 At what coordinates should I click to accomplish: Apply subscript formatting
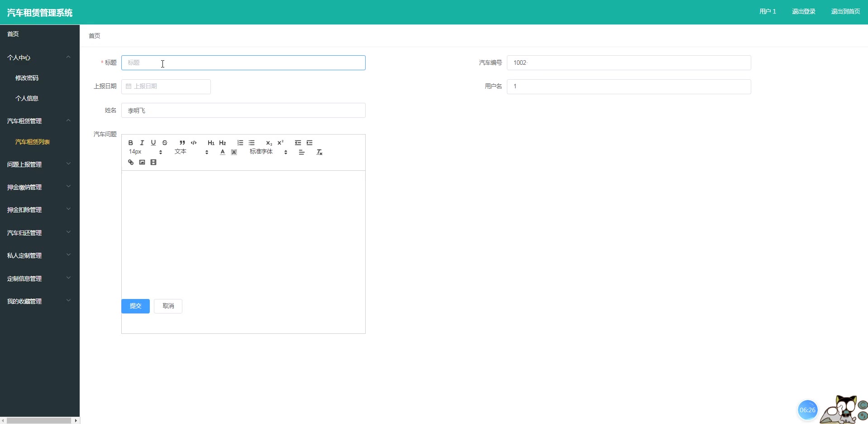(269, 143)
